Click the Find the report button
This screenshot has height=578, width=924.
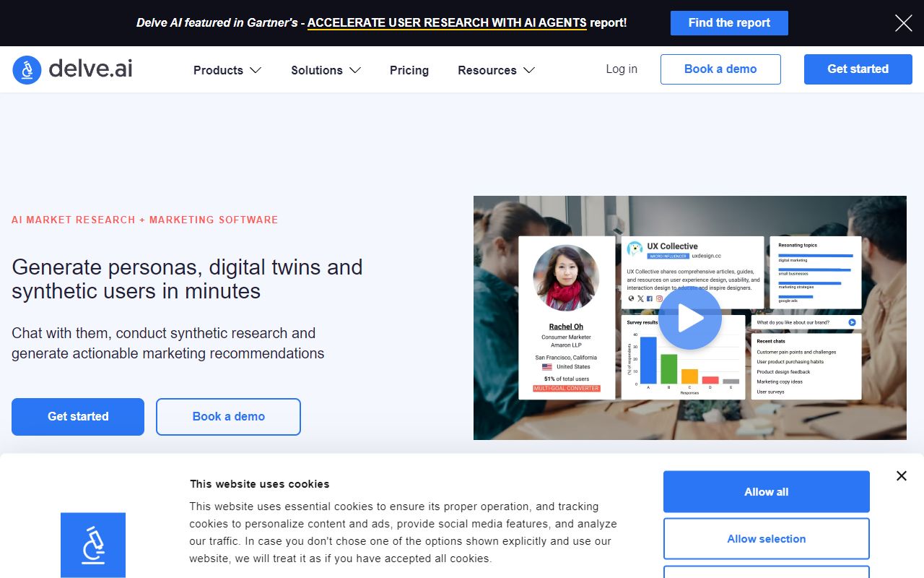pyautogui.click(x=729, y=23)
